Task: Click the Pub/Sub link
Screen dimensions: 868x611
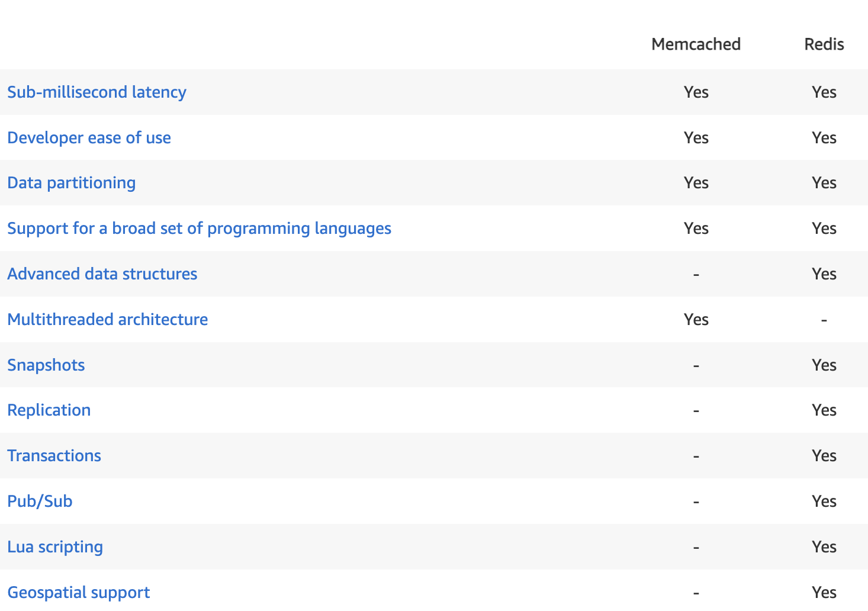Action: [40, 501]
